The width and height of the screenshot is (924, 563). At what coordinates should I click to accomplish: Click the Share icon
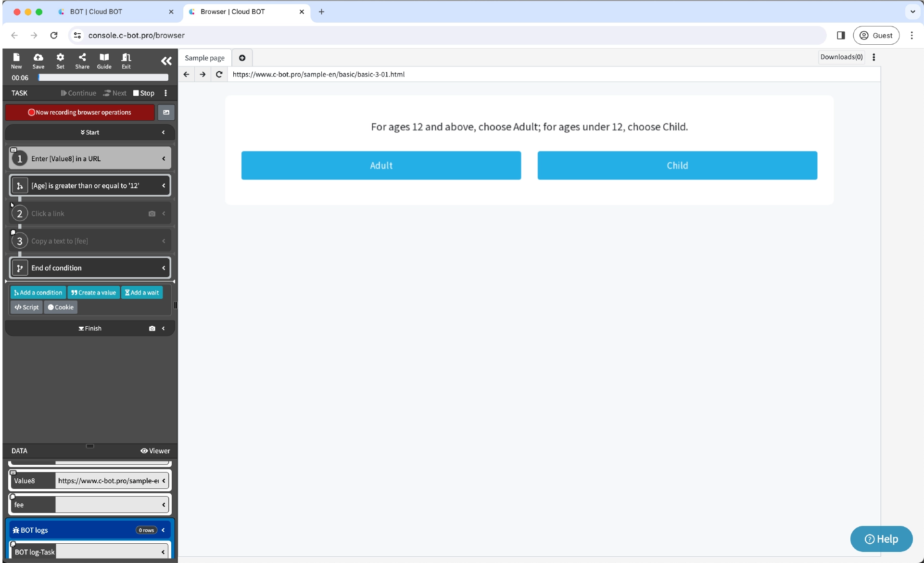[82, 57]
